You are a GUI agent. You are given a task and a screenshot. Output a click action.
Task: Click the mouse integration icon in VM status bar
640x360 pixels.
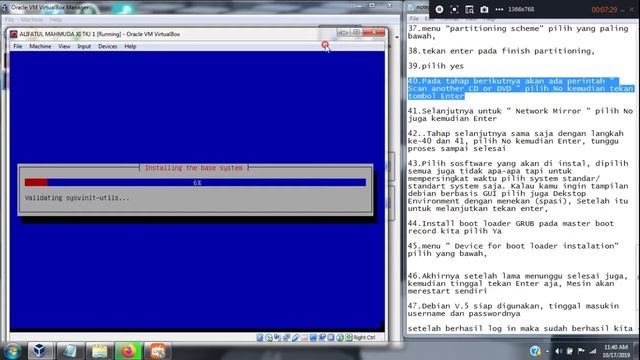coord(340,338)
